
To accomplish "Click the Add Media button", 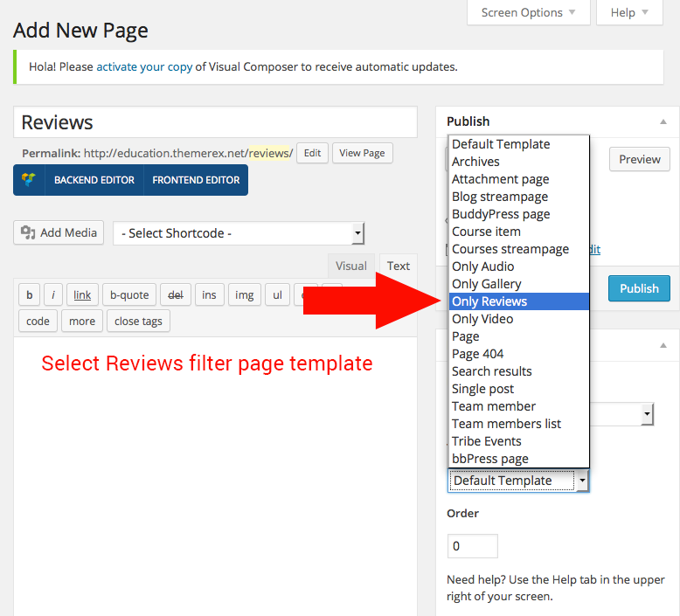I will 59,232.
